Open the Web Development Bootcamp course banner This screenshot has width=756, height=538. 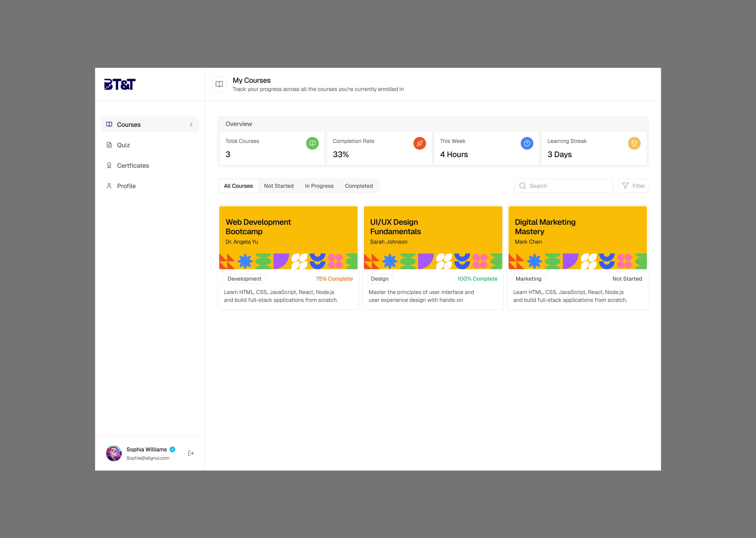(288, 237)
